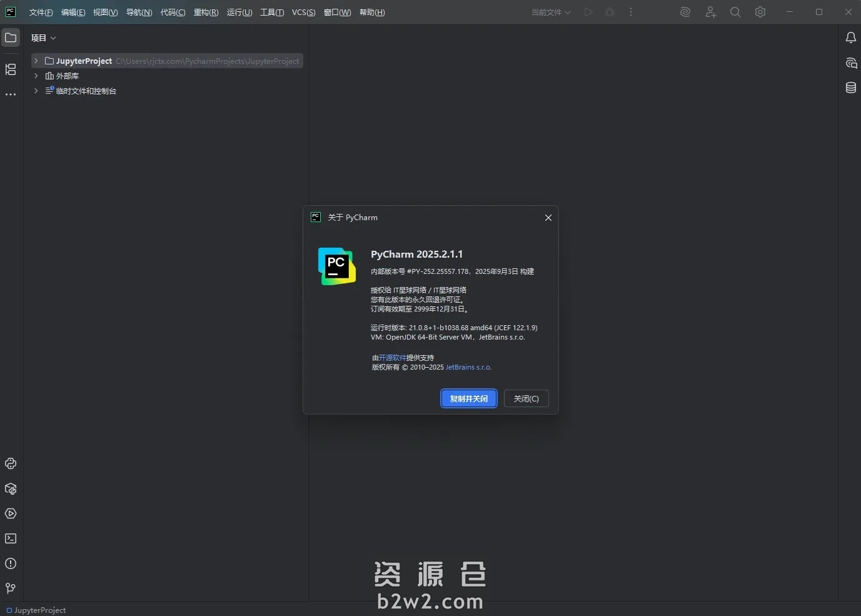
Task: Click the 复制并关闭 button
Action: pos(468,398)
